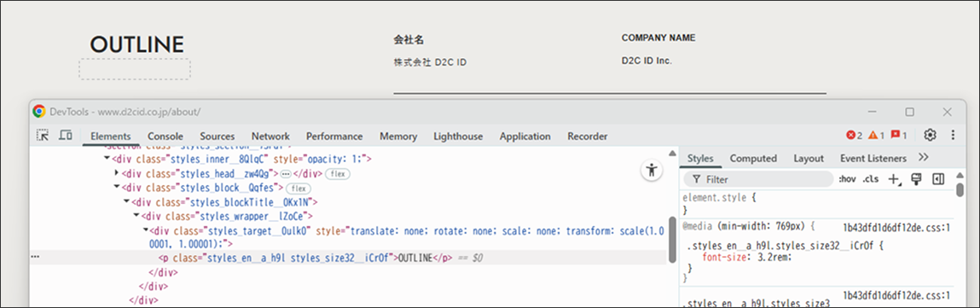Show more Styles pane tabs chevron
This screenshot has height=308, width=980.
coord(923,158)
